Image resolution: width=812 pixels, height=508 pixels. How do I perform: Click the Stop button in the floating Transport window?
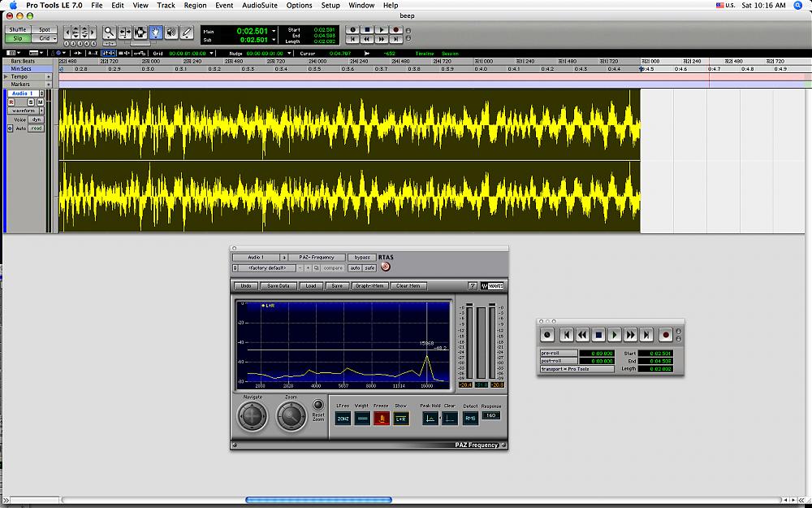(x=598, y=335)
